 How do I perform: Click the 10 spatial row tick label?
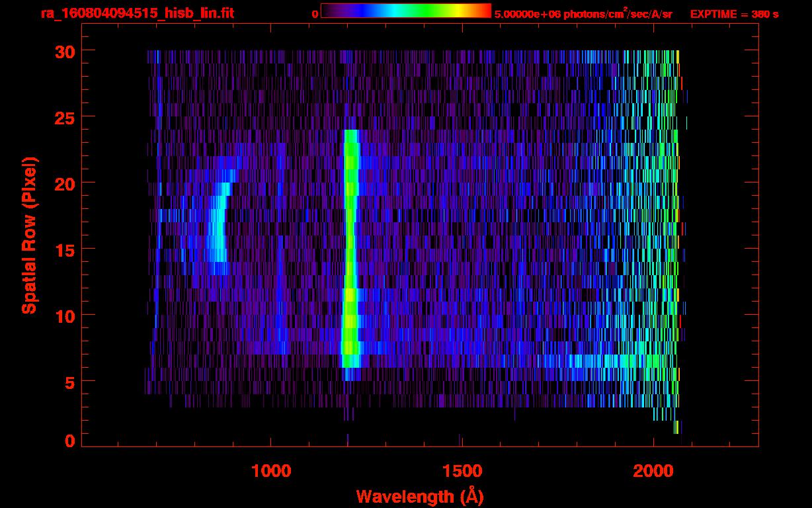point(64,316)
